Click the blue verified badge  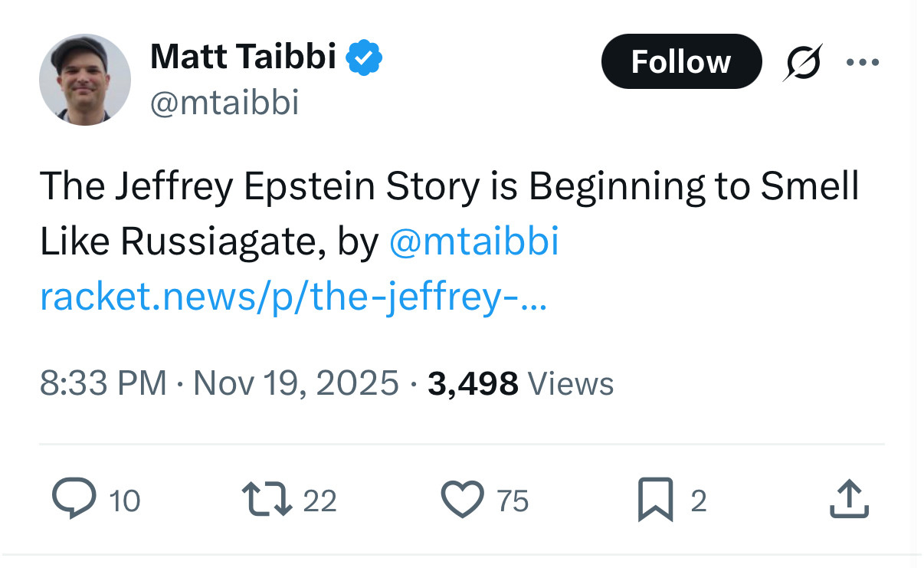tap(365, 58)
